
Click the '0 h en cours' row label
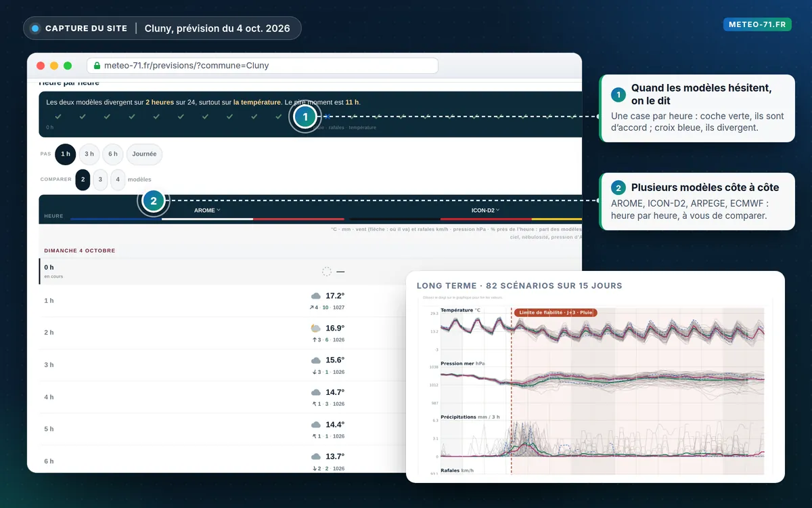point(53,272)
